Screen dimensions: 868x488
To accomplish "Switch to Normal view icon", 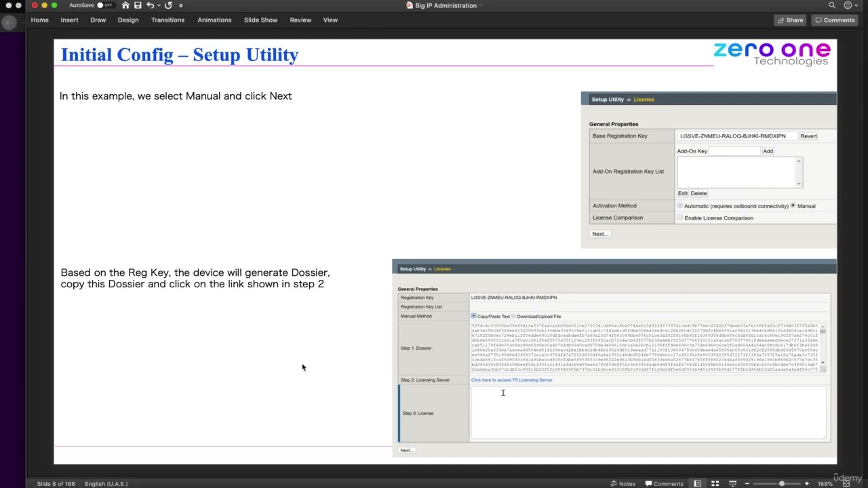I will (697, 484).
